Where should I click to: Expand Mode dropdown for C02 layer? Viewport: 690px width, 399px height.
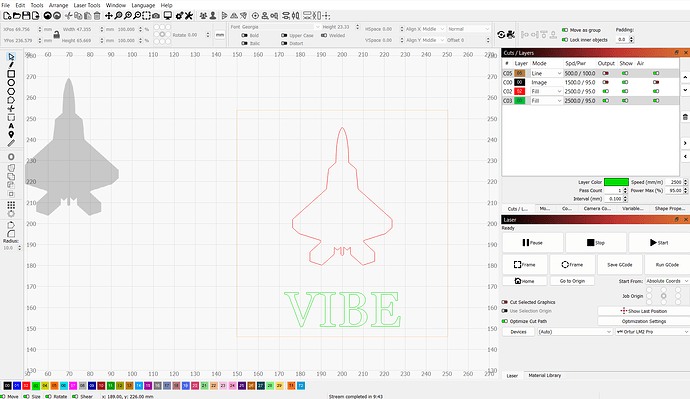coord(546,92)
